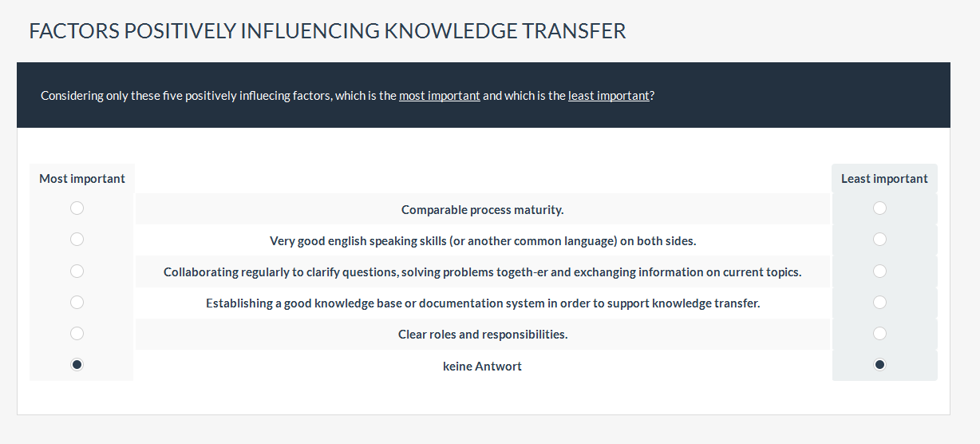Select keine Antwort in Least important column
This screenshot has width=980, height=444.
(x=879, y=365)
